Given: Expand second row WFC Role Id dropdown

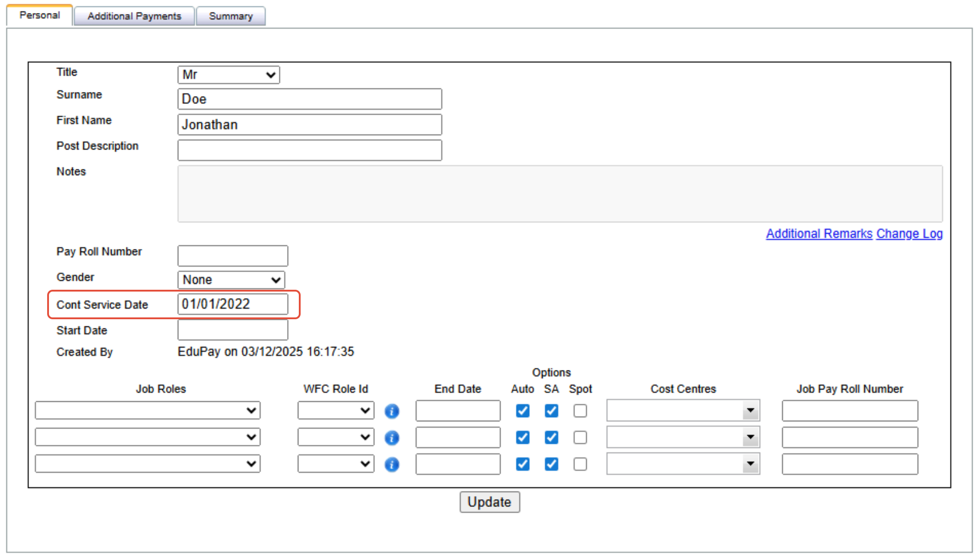Looking at the screenshot, I should (336, 438).
